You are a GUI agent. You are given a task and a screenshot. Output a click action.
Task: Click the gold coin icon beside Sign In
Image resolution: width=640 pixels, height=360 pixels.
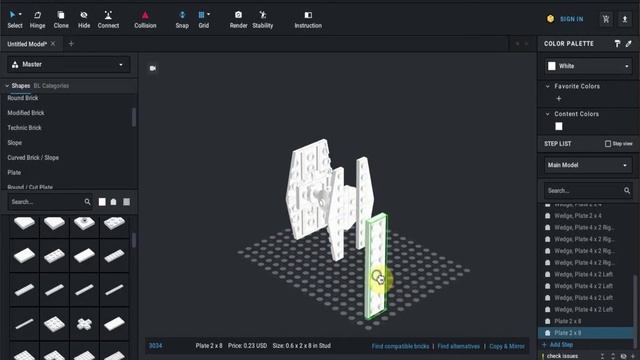click(x=551, y=19)
